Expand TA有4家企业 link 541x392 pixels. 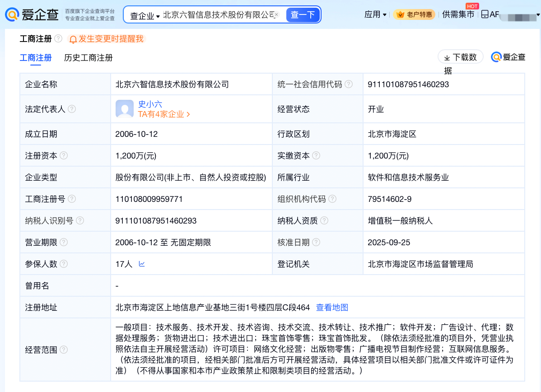click(x=164, y=114)
